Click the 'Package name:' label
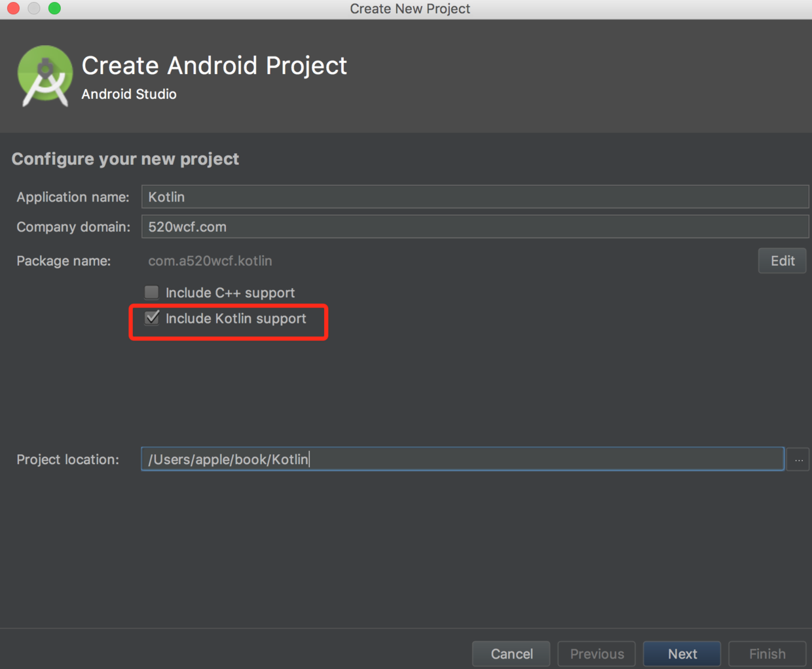812x669 pixels. (64, 261)
